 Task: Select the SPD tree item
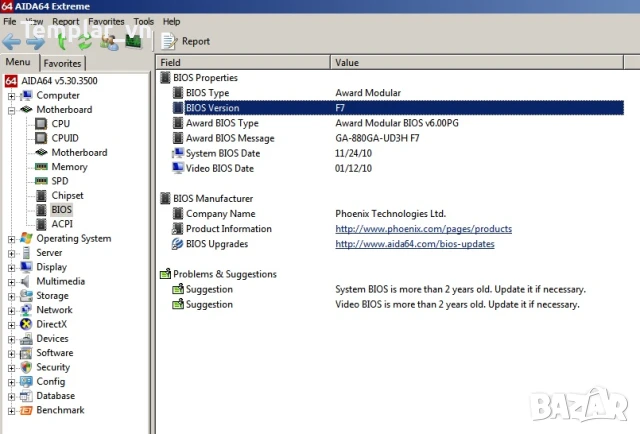pyautogui.click(x=60, y=181)
